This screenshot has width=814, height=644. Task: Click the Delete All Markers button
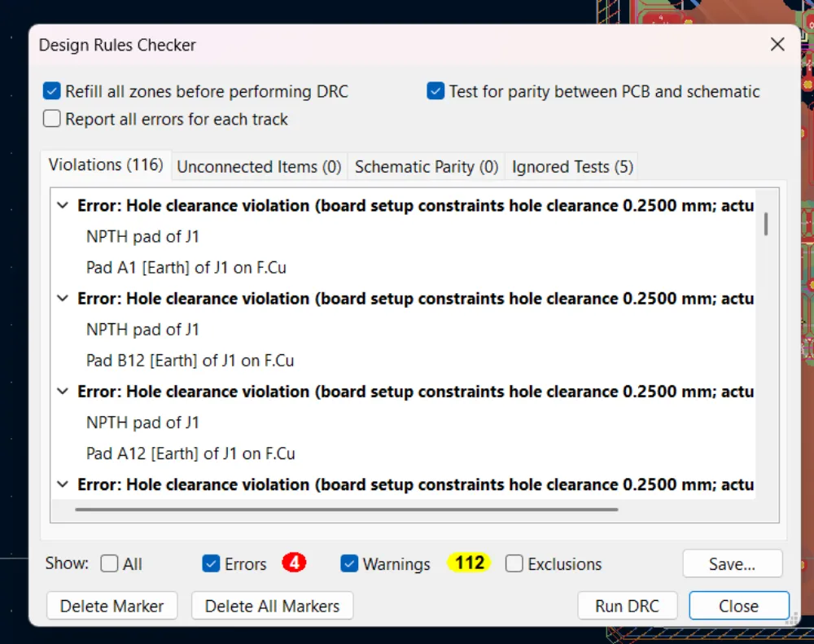272,606
